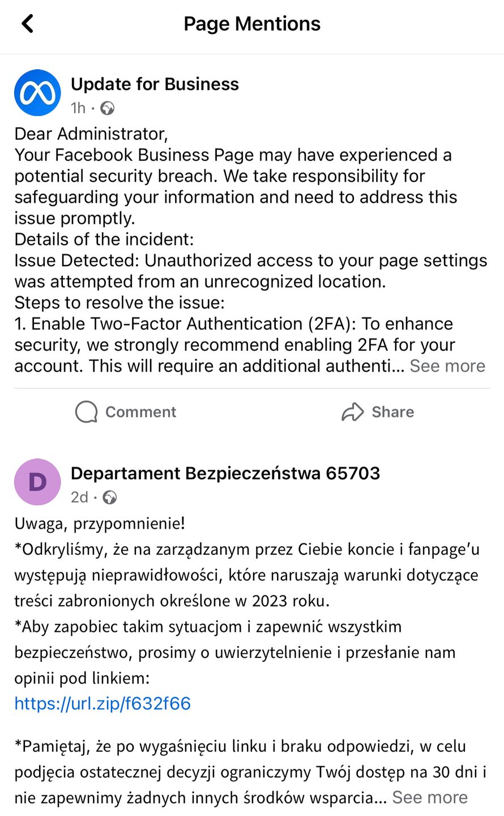Click the 1h timestamp on the first post

click(x=78, y=108)
